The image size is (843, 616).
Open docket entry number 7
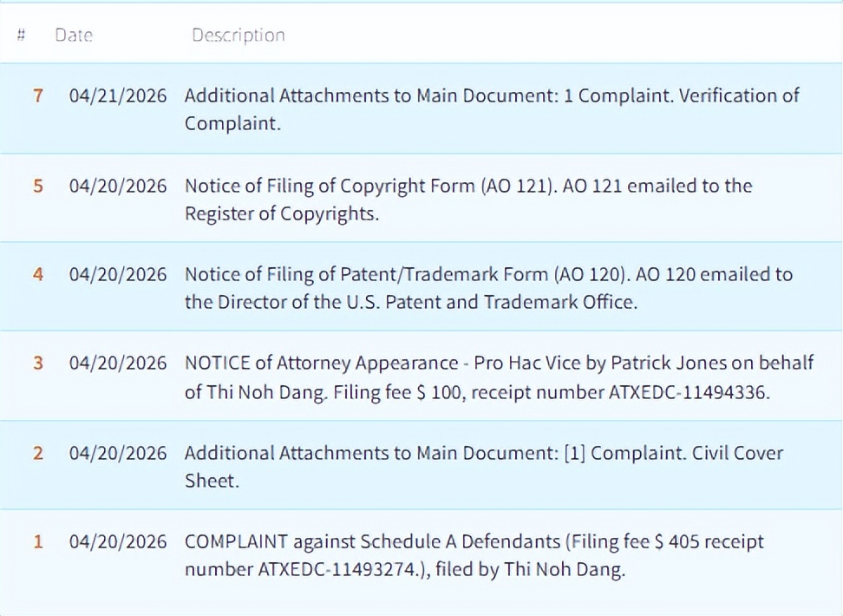click(37, 95)
